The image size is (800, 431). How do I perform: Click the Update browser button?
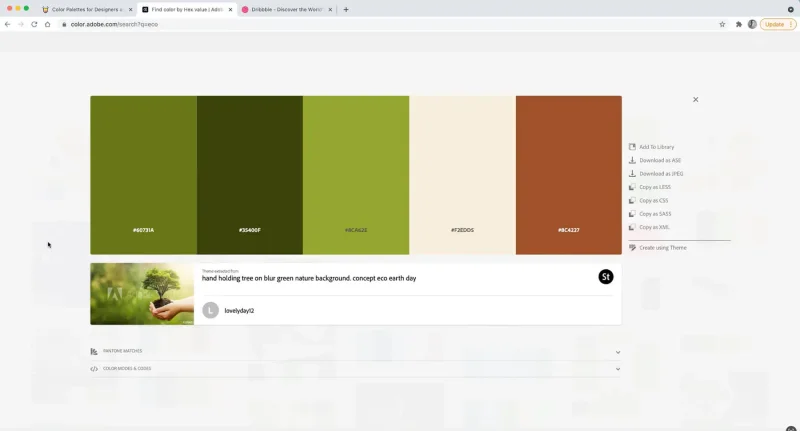[x=778, y=24]
